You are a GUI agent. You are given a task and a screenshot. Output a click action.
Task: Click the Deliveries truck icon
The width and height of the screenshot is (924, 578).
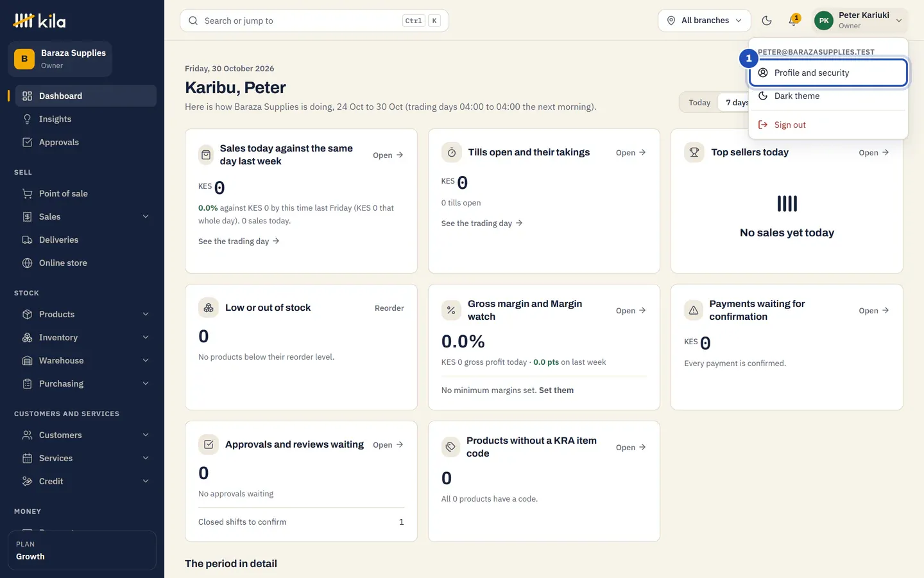(x=27, y=240)
